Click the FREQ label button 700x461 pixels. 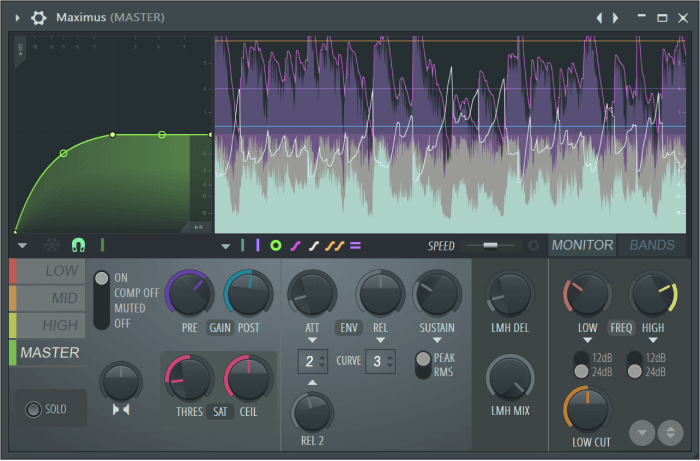pyautogui.click(x=621, y=328)
